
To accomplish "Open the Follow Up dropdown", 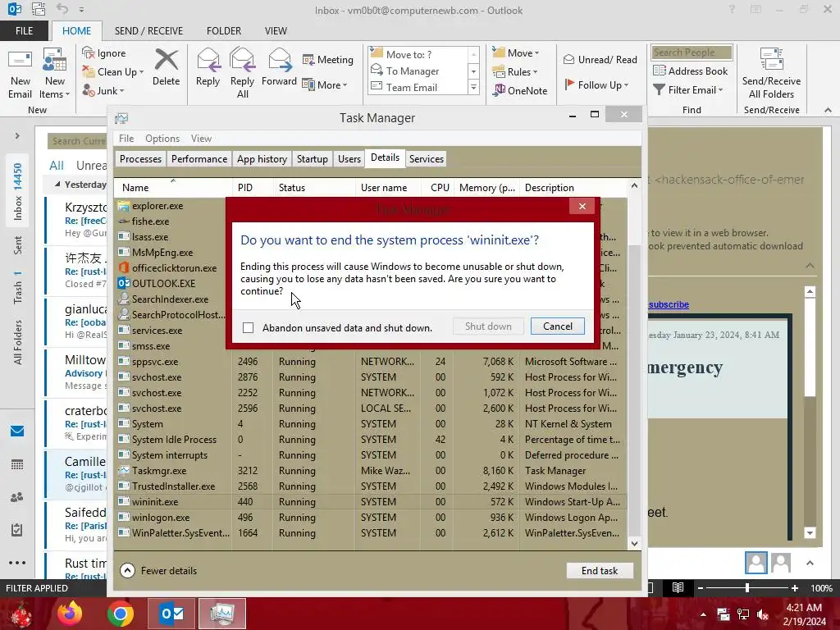I will coord(596,84).
